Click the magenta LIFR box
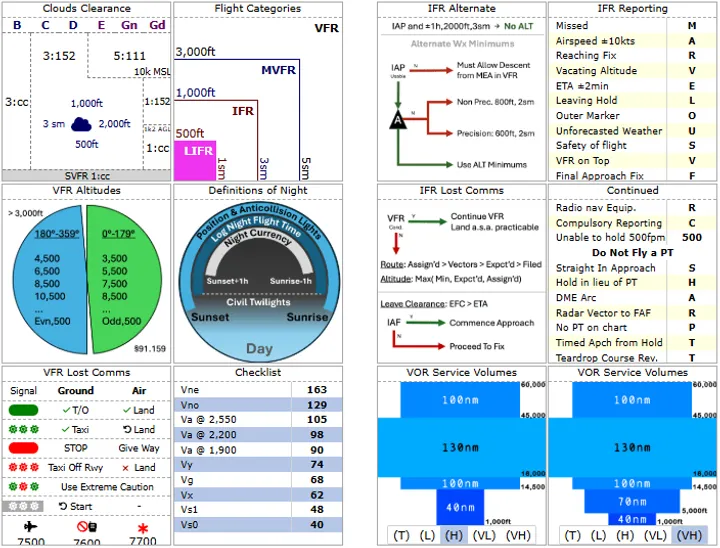 click(194, 160)
